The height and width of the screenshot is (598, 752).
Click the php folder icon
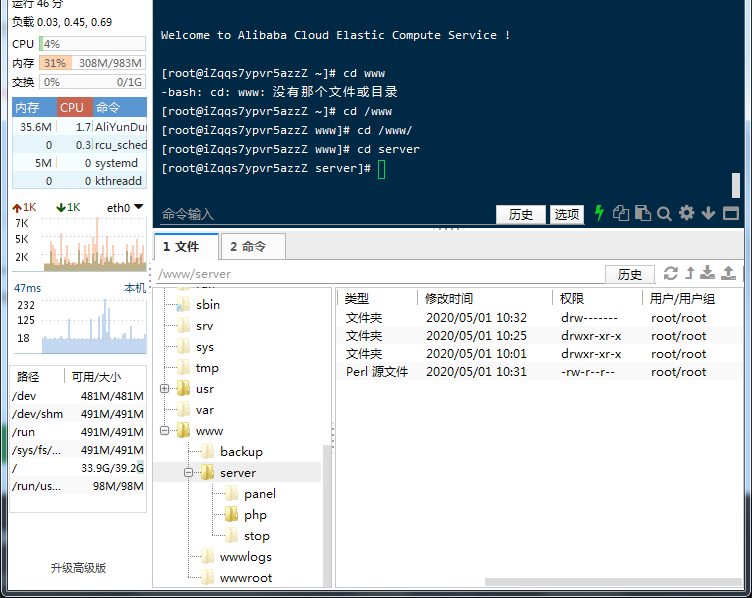pos(231,515)
